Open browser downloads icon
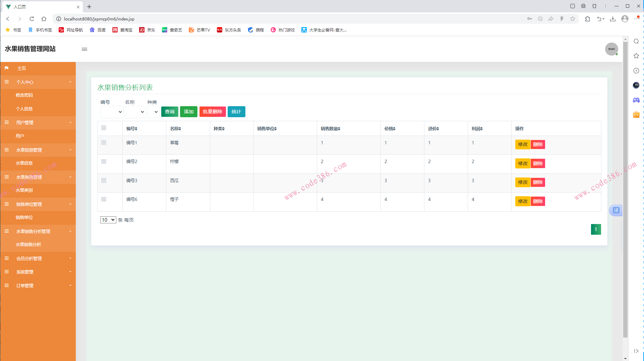644x361 pixels. (613, 19)
